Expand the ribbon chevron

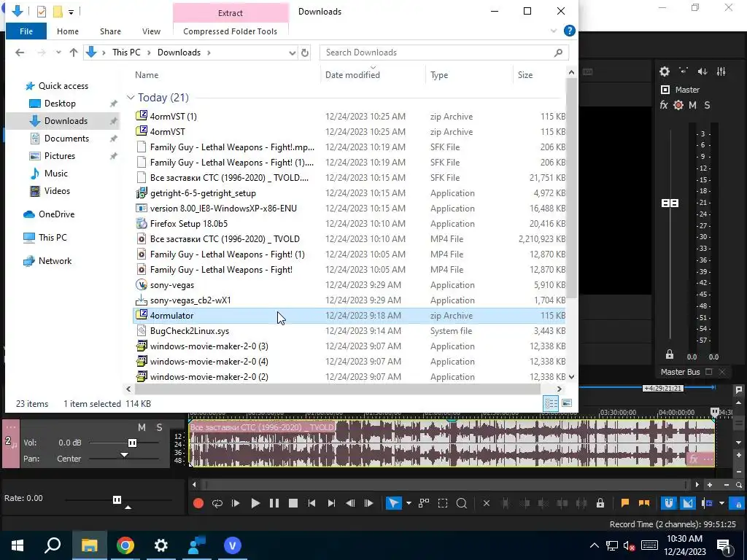pyautogui.click(x=554, y=31)
